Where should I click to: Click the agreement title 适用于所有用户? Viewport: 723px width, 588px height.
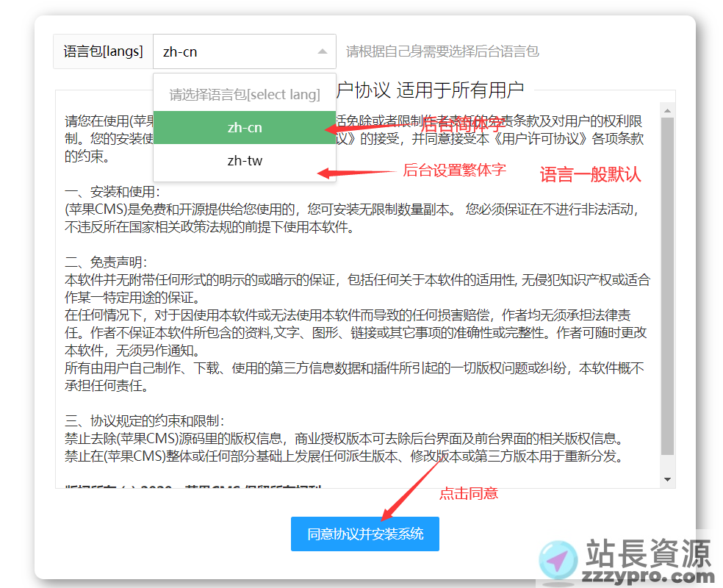[460, 90]
